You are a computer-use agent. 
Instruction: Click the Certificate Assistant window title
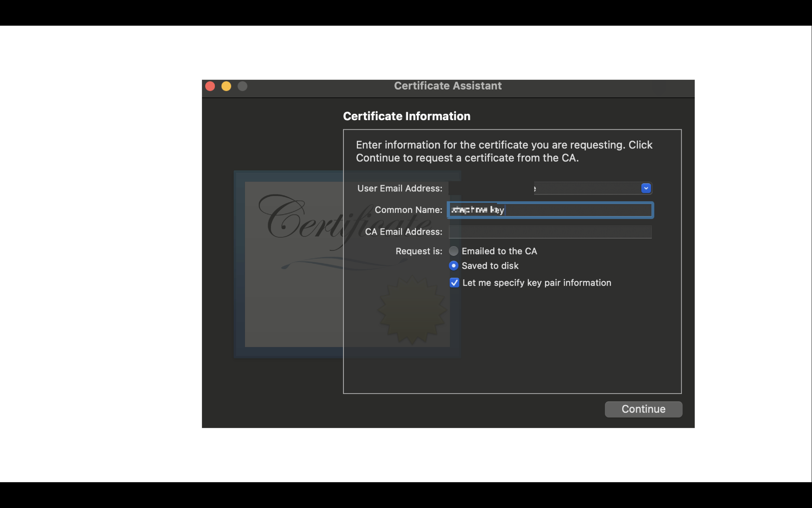pyautogui.click(x=448, y=86)
